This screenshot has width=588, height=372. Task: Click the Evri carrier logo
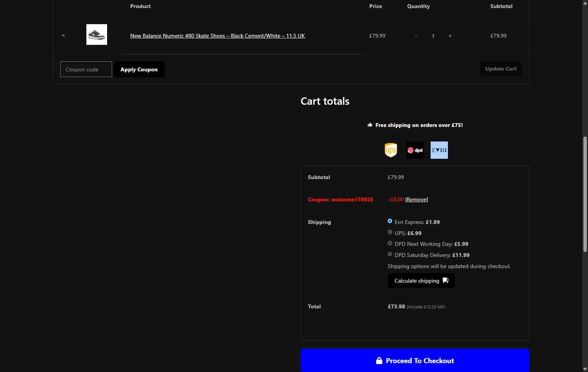pyautogui.click(x=439, y=150)
